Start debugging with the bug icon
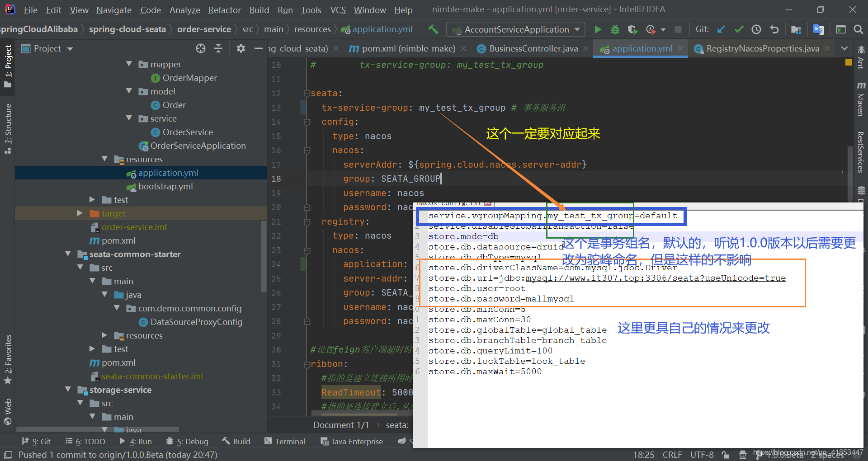This screenshot has width=868, height=461. coord(615,29)
